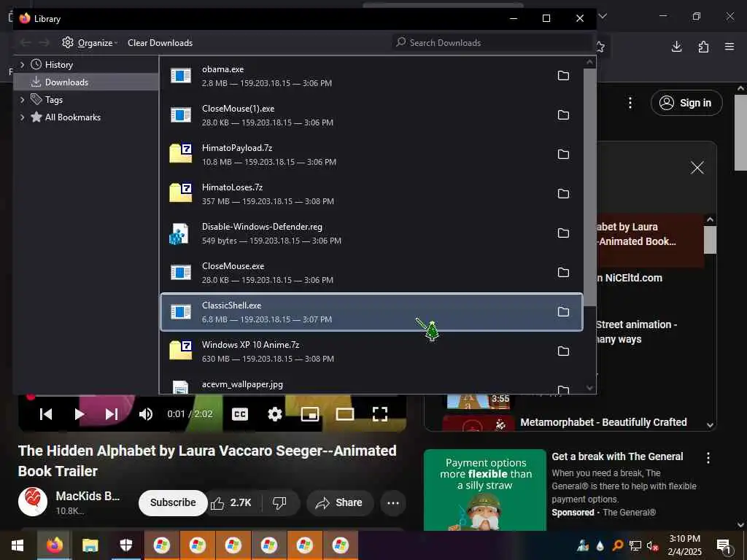Select the obama.exe download entry
747x560 pixels.
click(x=371, y=76)
